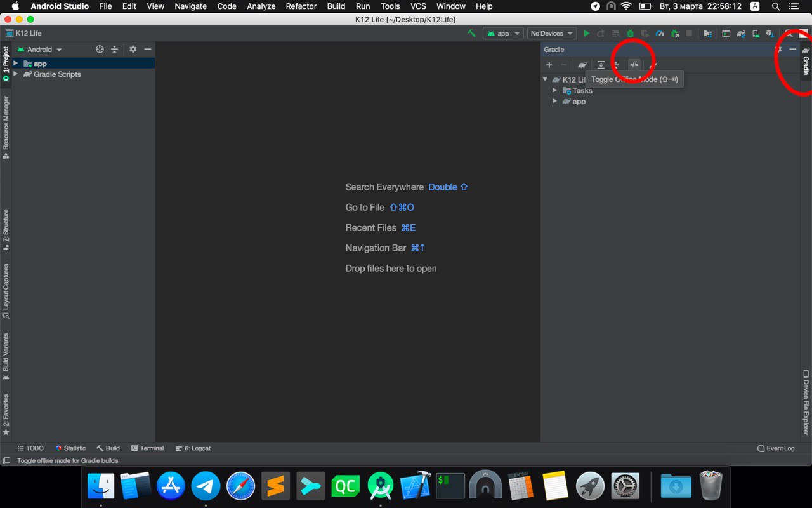
Task: Click Collapse All in Project panel
Action: coord(115,49)
